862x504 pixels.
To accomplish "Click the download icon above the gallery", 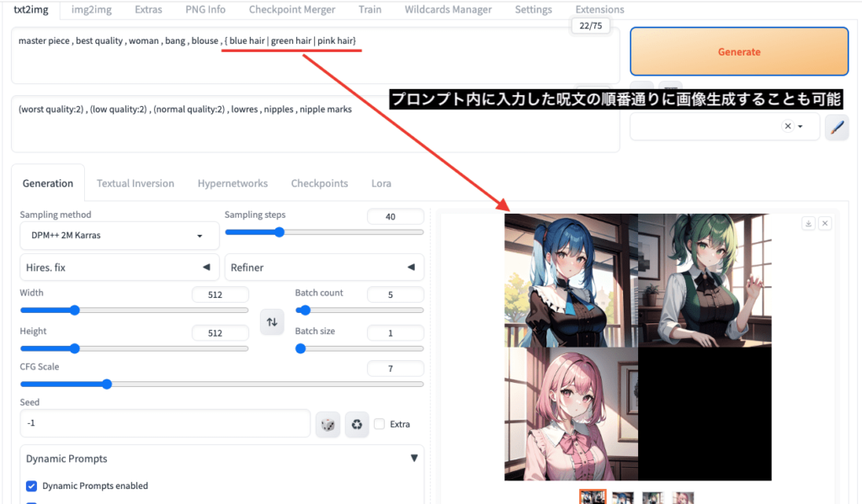I will pyautogui.click(x=808, y=223).
